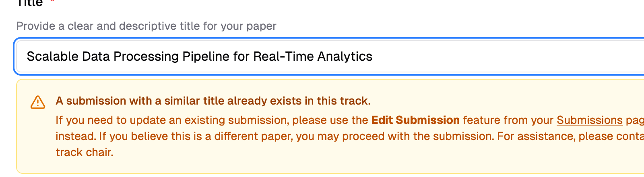Viewport: 644px width, 177px height.
Task: Click the word "instead" in the warning message
Action: [x=75, y=136]
